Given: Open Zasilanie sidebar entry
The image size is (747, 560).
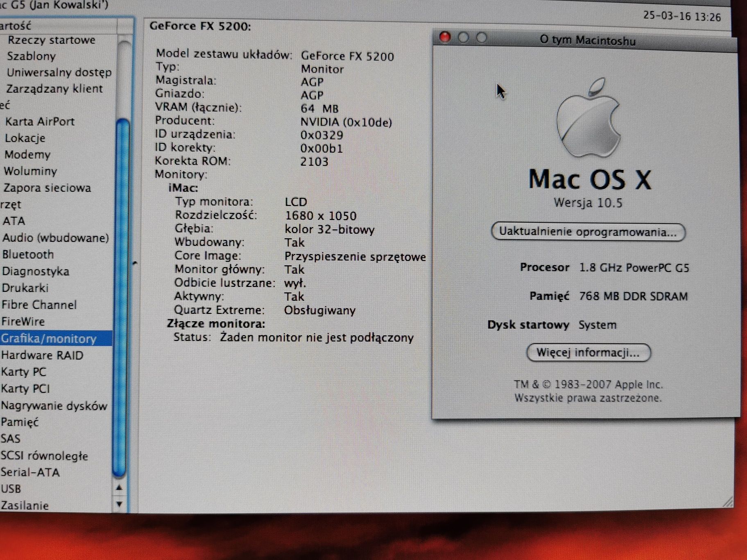Looking at the screenshot, I should coord(25,506).
